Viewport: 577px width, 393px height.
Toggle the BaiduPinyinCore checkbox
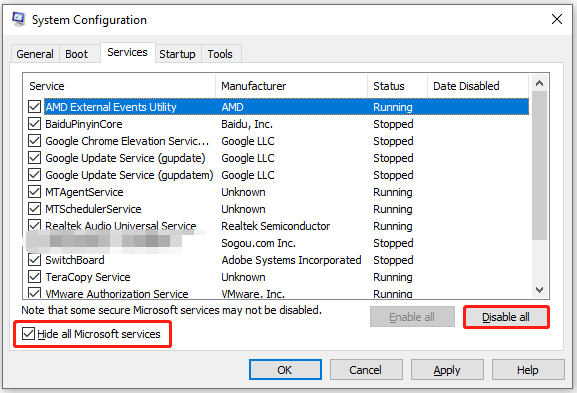pos(35,124)
